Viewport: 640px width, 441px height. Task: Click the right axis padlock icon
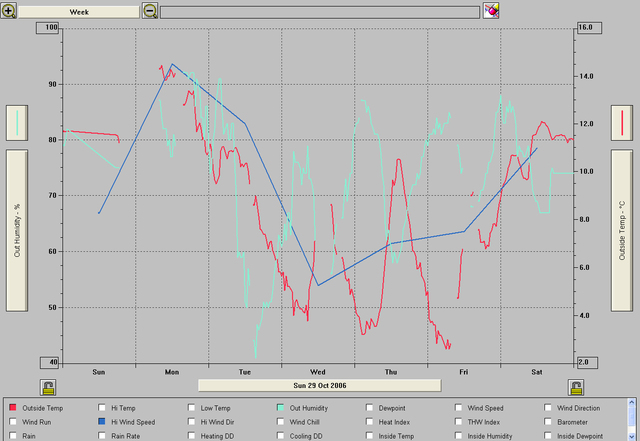pos(576,386)
